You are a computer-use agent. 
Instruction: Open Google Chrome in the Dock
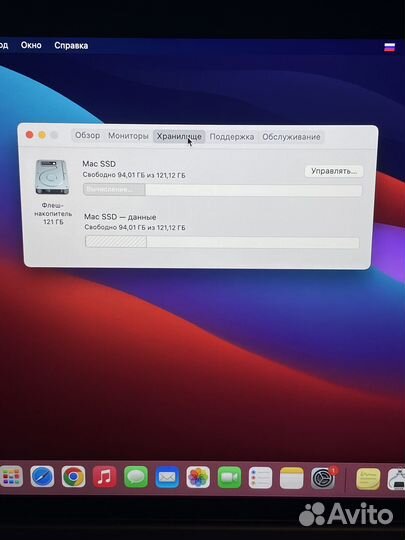tap(73, 477)
